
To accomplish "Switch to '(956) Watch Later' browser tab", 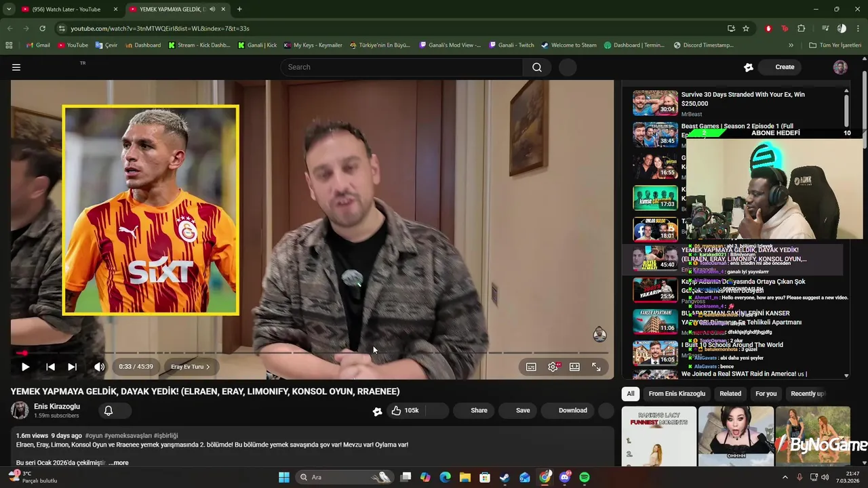I will click(66, 9).
